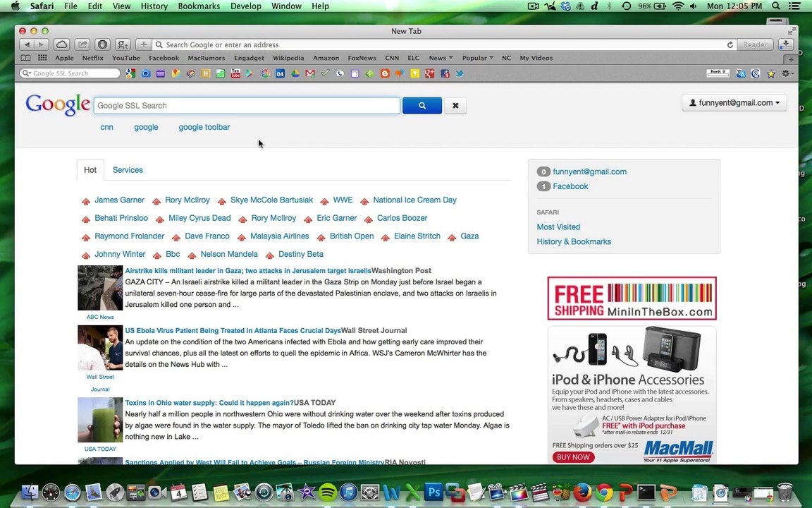Click the Time Machine menu bar icon

pos(627,6)
